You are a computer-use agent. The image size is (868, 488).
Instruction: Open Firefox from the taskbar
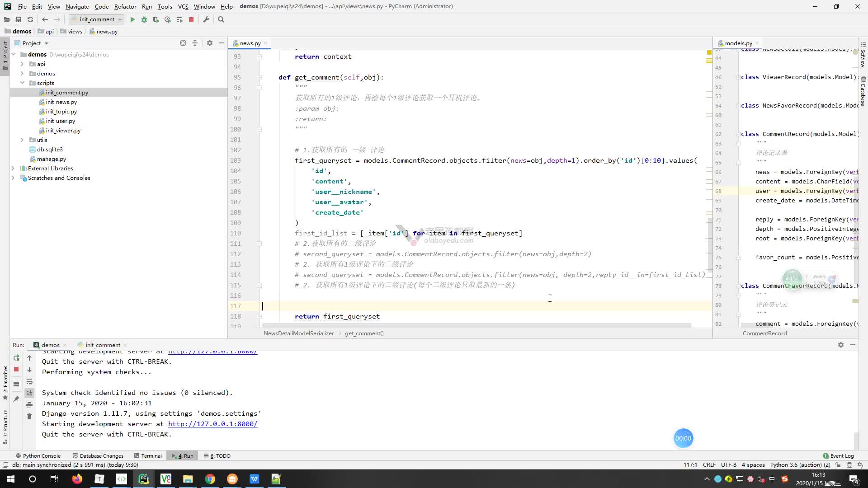[x=77, y=479]
